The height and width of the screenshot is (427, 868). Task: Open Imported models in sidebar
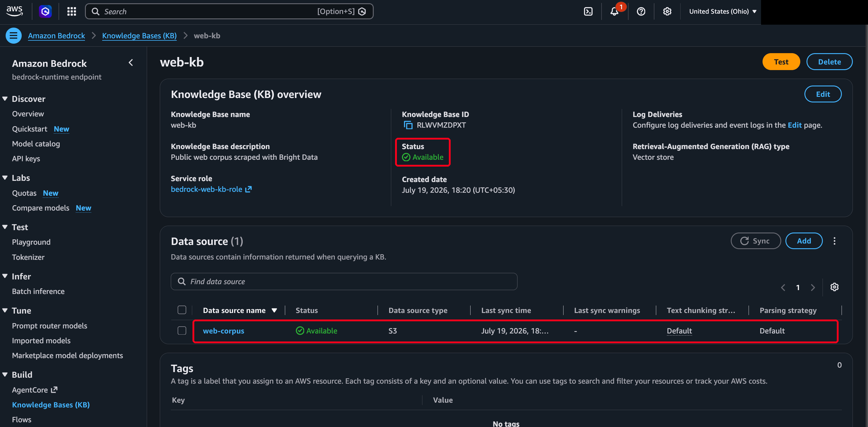[41, 341]
